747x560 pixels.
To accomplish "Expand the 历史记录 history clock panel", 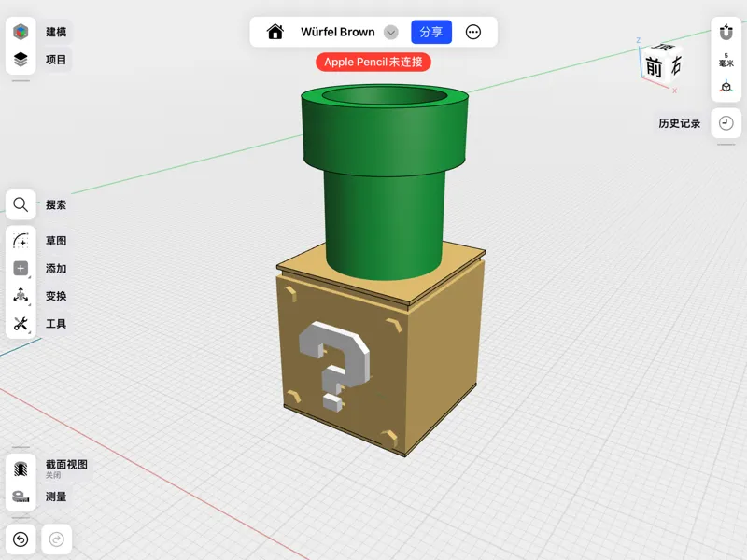I will point(726,123).
